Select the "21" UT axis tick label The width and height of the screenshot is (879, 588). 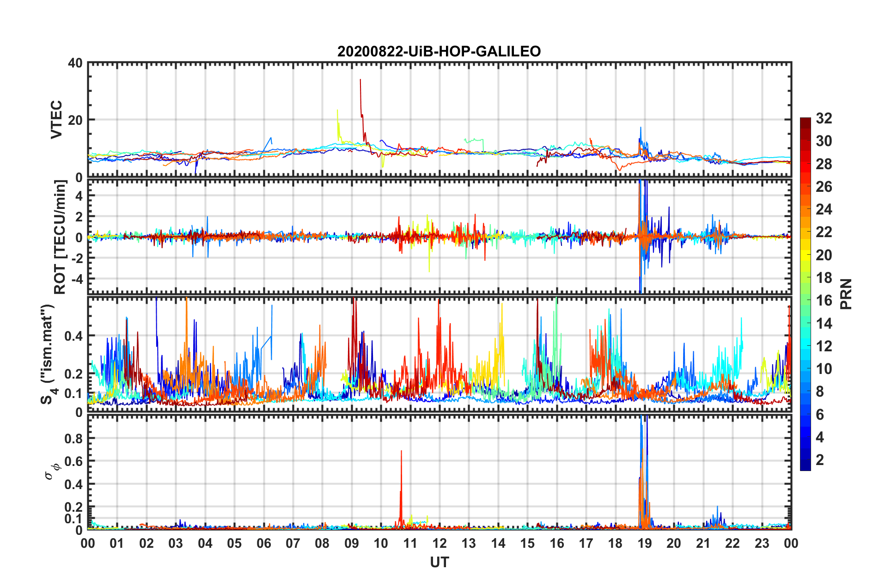coord(703,544)
